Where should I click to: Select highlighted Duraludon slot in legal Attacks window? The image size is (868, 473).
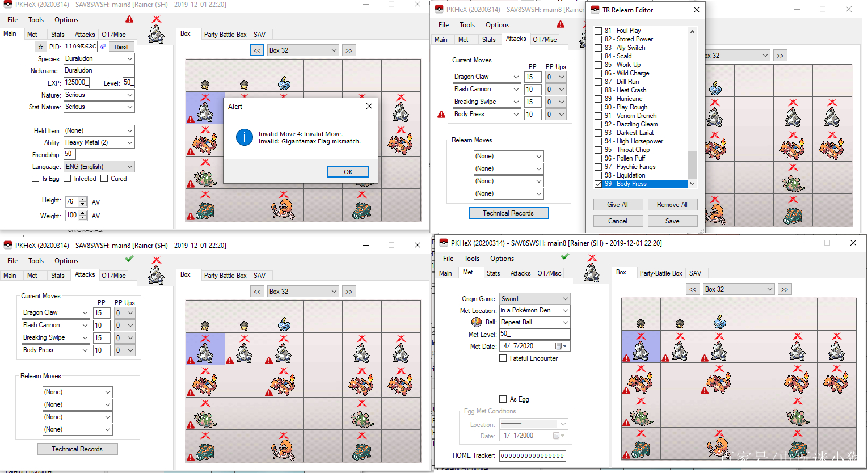pyautogui.click(x=205, y=349)
